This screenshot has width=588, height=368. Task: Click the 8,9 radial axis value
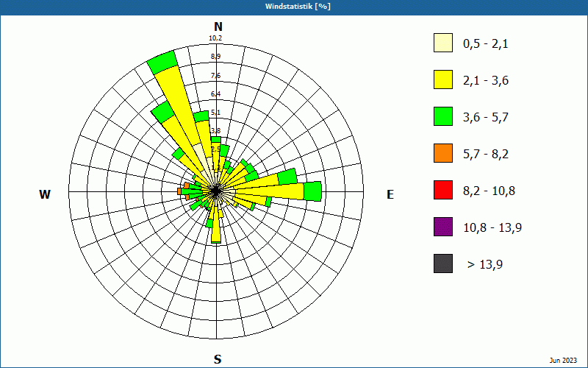[x=215, y=57]
